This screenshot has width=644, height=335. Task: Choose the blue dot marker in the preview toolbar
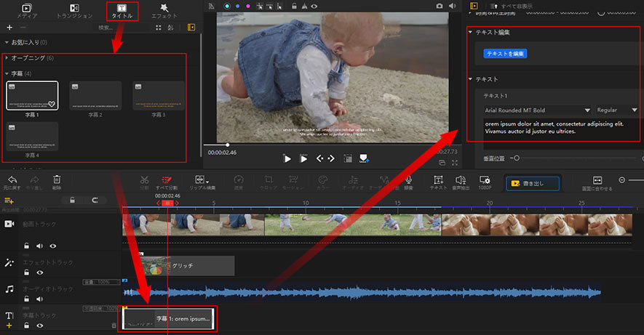(x=237, y=6)
